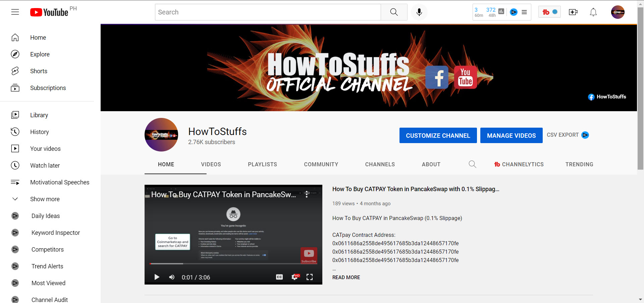Image resolution: width=644 pixels, height=303 pixels.
Task: Click the Create video camera icon
Action: click(573, 12)
